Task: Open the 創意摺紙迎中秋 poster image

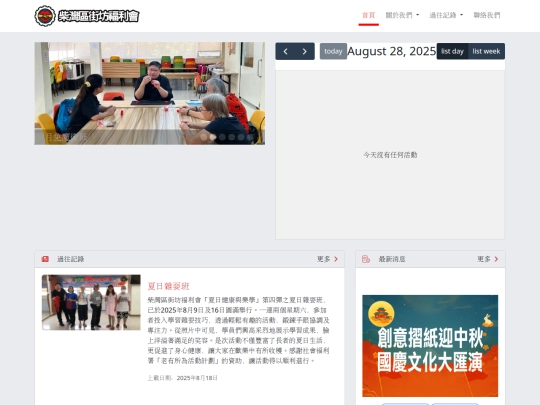Action: click(430, 346)
